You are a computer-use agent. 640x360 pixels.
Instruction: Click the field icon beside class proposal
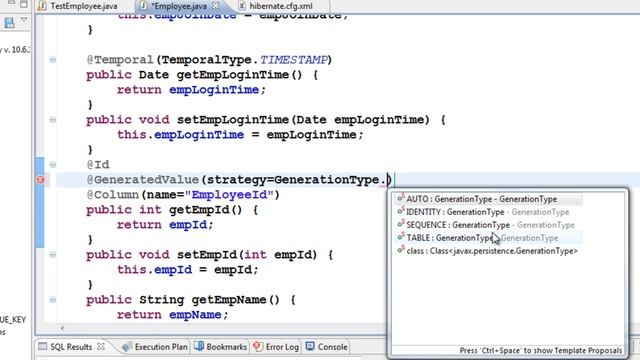tap(401, 250)
